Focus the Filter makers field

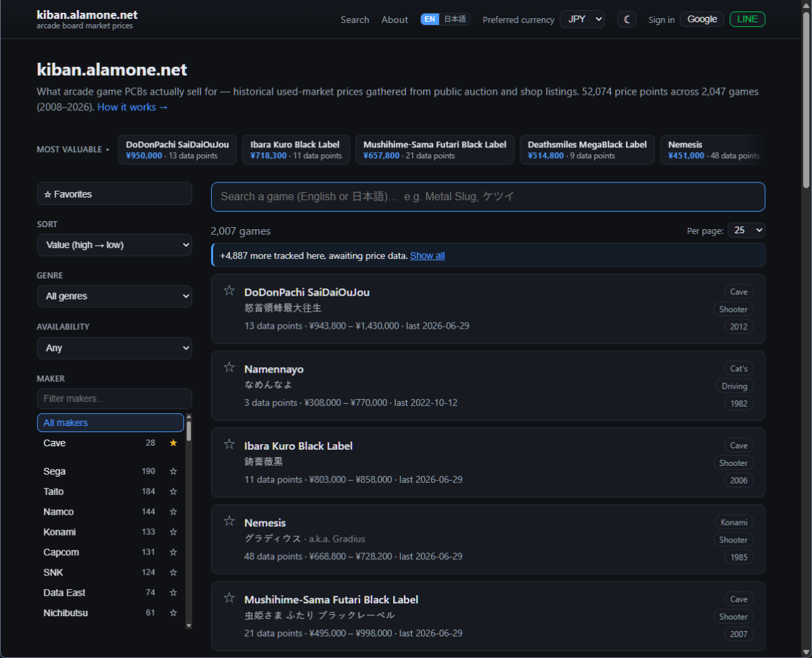click(114, 398)
